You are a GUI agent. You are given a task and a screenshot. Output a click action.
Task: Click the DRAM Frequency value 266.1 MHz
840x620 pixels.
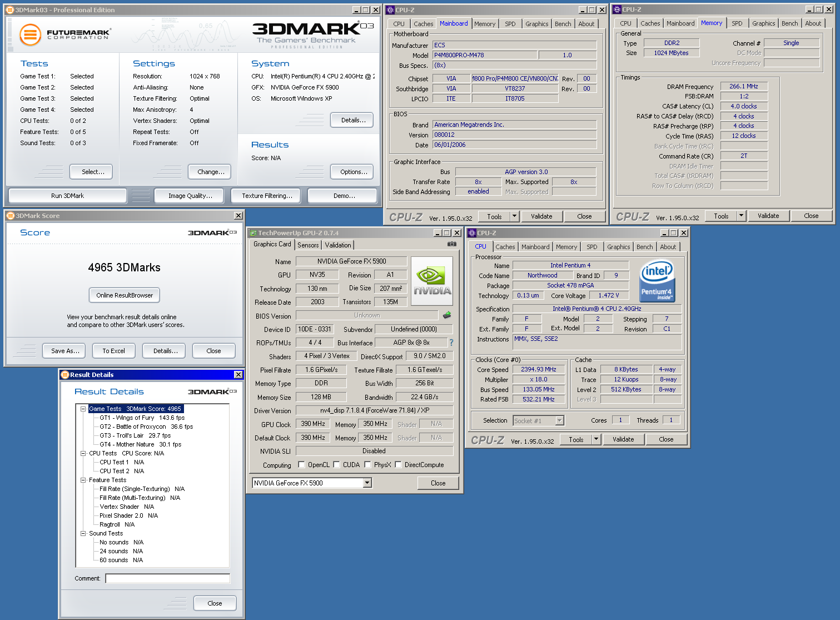(744, 86)
